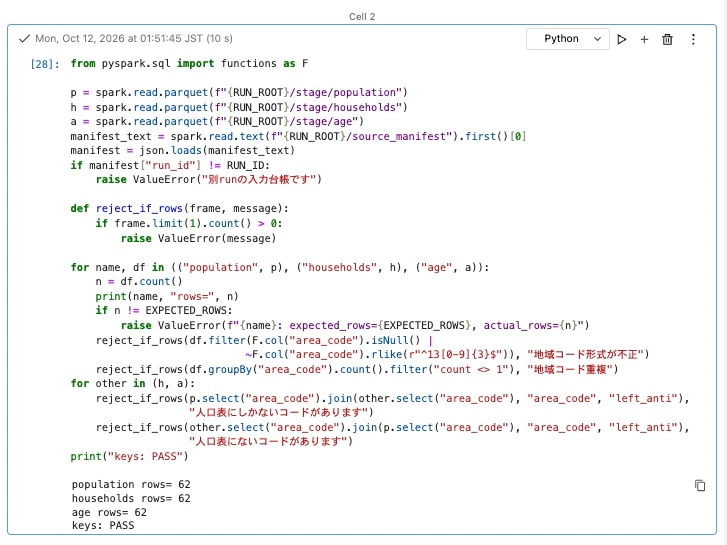The image size is (727, 545).
Task: Click the '人口表にしかないコードがあります' message
Action: tap(281, 412)
